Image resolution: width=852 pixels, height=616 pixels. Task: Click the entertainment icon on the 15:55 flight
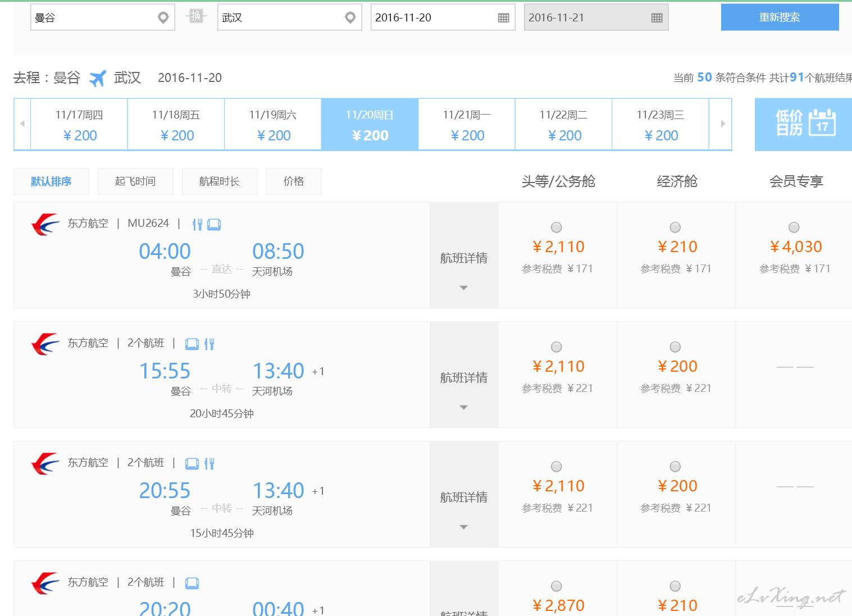tap(192, 344)
